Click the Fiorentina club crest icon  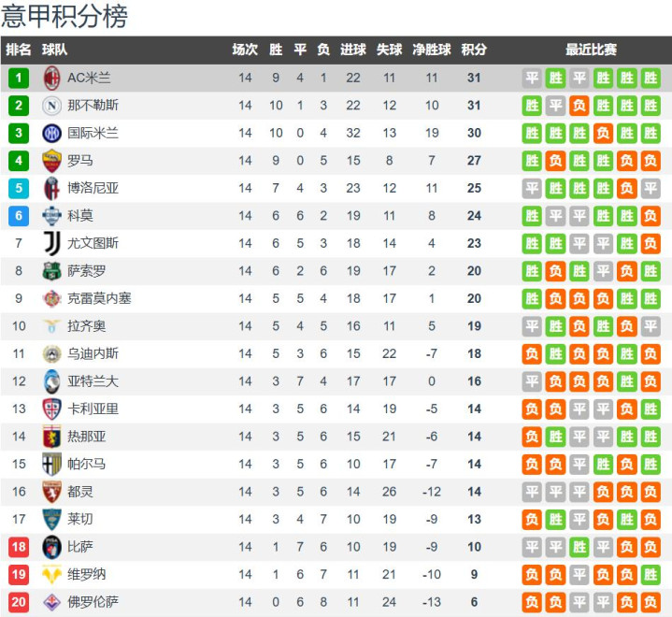tap(51, 602)
